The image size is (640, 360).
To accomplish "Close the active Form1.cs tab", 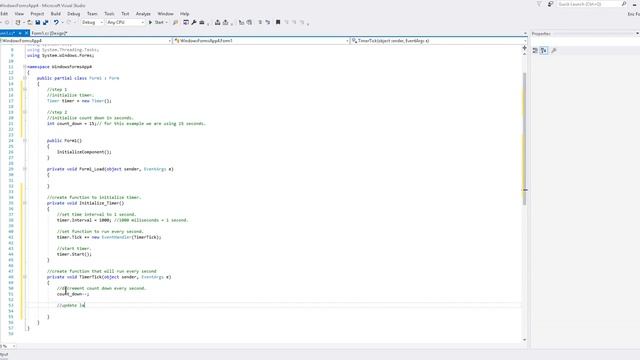I will 27,33.
